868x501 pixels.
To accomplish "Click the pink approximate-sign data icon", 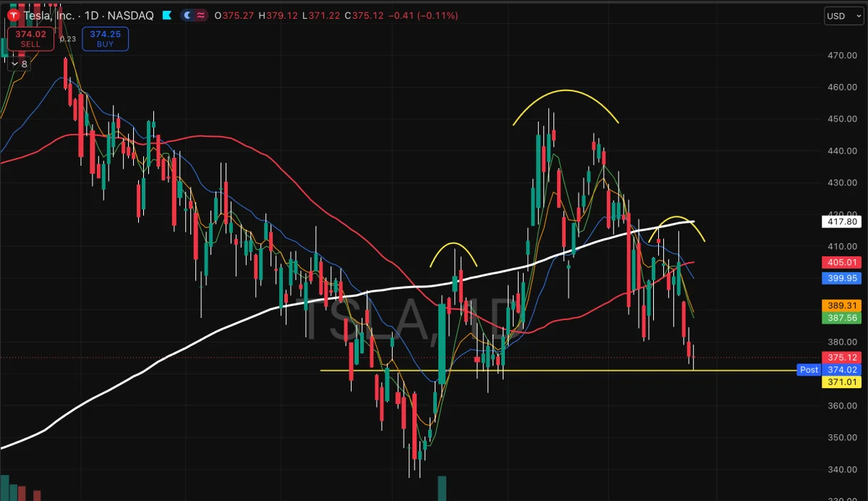I will [x=201, y=15].
